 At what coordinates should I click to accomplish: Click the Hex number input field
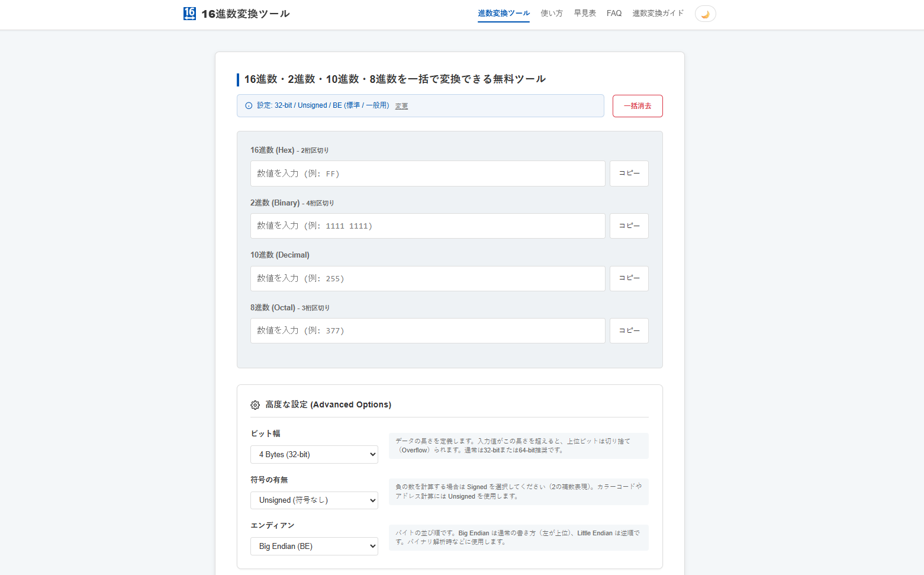(x=427, y=173)
